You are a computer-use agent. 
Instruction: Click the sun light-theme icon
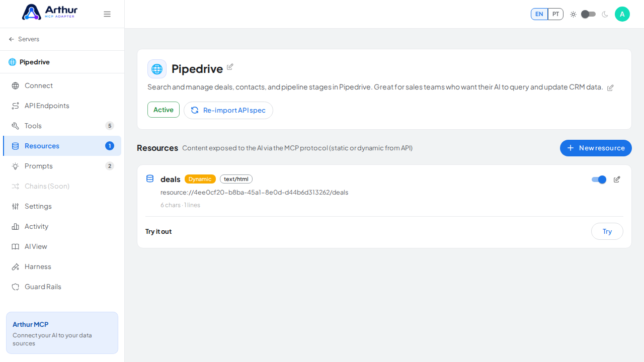573,14
